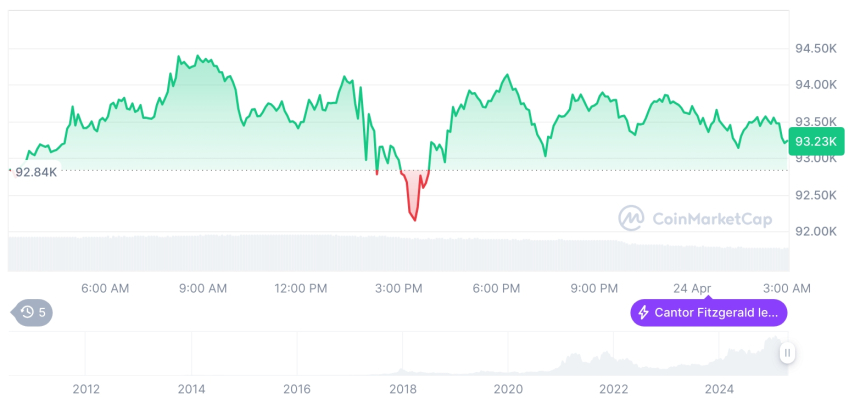Image resolution: width=860 pixels, height=401 pixels.
Task: Click the range slider pause-bars handle
Action: coord(788,353)
